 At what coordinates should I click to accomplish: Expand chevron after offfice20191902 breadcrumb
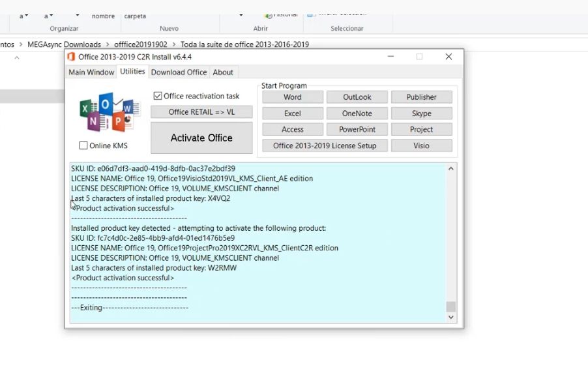[174, 44]
